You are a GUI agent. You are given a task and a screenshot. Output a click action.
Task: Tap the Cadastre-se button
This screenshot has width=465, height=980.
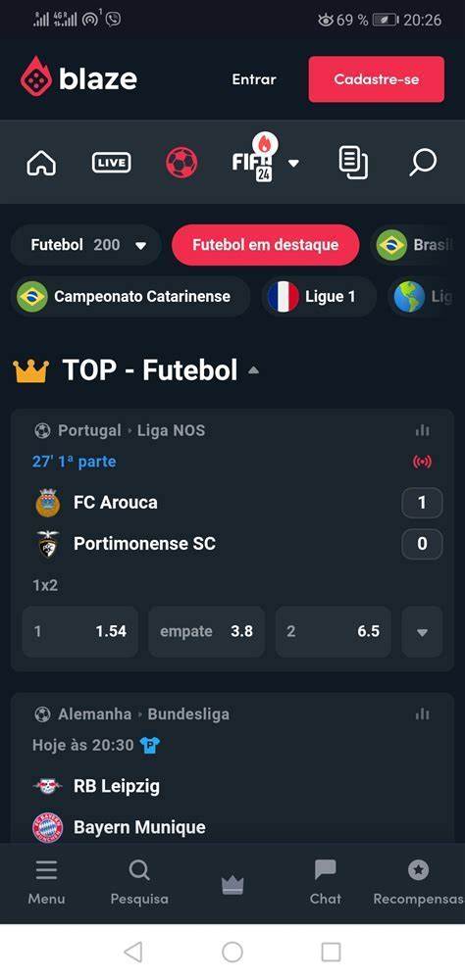376,79
